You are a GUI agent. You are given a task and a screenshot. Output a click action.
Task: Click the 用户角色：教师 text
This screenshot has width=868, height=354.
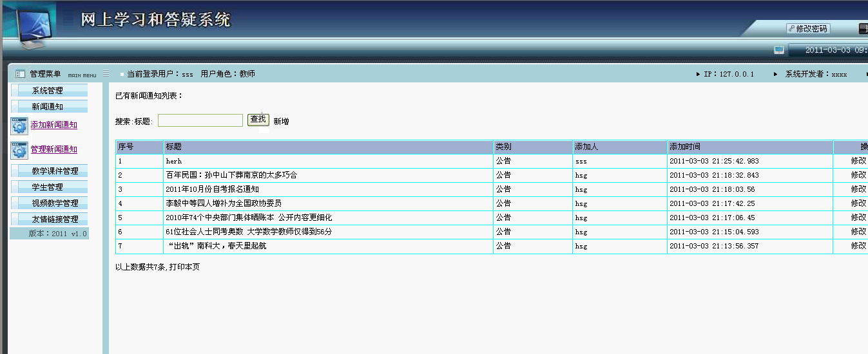228,74
